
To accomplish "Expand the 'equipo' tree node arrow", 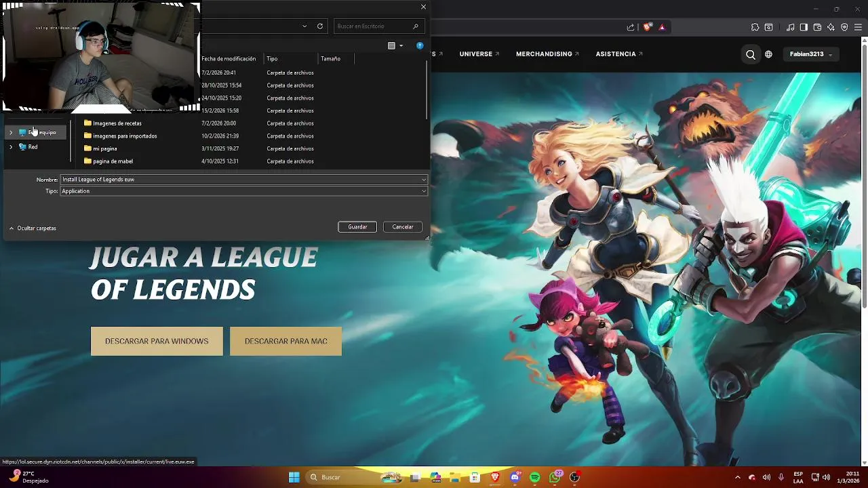I will coord(11,132).
